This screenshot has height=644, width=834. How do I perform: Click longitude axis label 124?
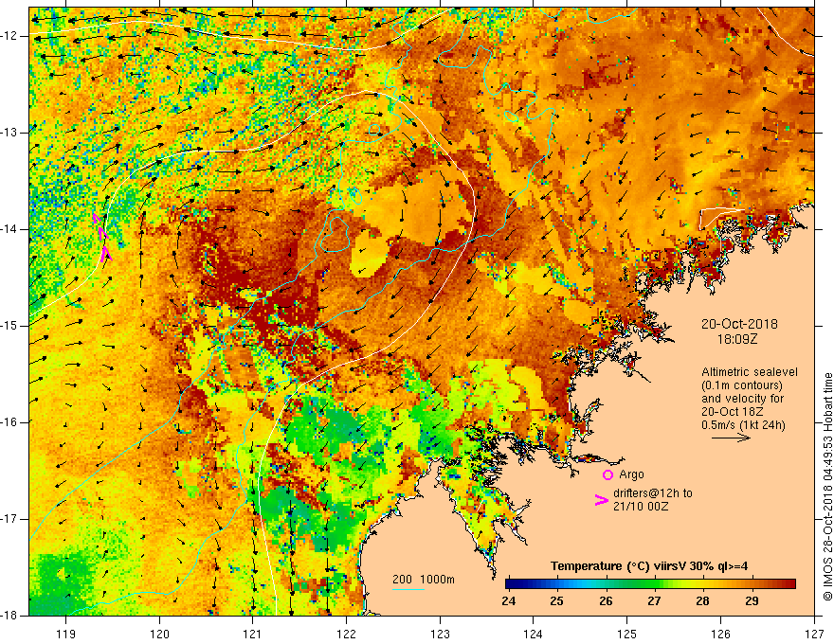[x=534, y=634]
